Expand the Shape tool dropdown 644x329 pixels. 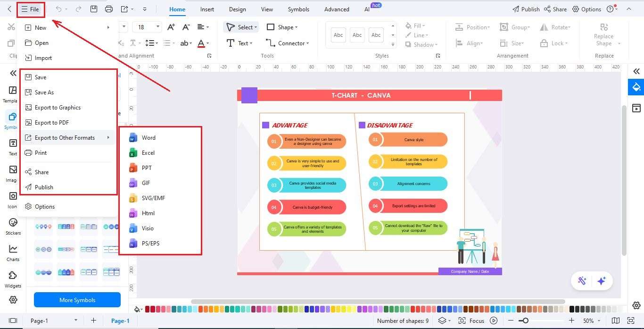296,27
